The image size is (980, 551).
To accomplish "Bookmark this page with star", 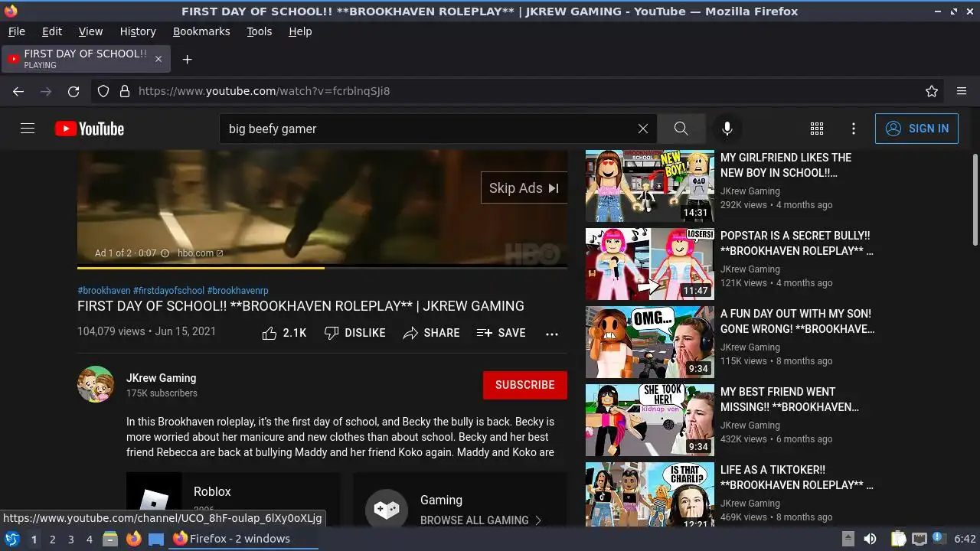I will tap(932, 91).
